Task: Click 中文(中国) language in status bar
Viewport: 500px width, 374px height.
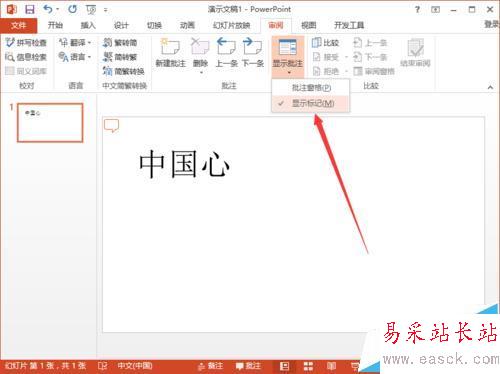Action: point(135,366)
